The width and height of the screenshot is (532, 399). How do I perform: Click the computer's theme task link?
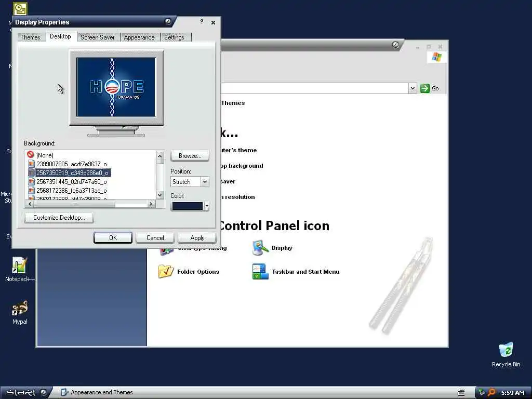coord(239,150)
